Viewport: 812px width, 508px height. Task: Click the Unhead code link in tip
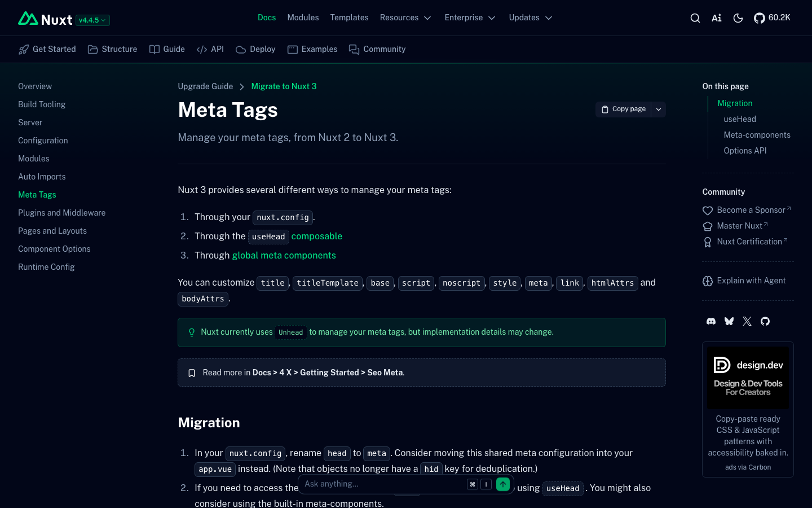click(x=291, y=332)
